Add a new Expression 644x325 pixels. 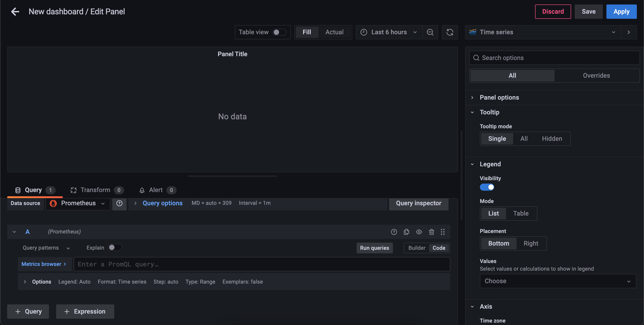pyautogui.click(x=85, y=312)
